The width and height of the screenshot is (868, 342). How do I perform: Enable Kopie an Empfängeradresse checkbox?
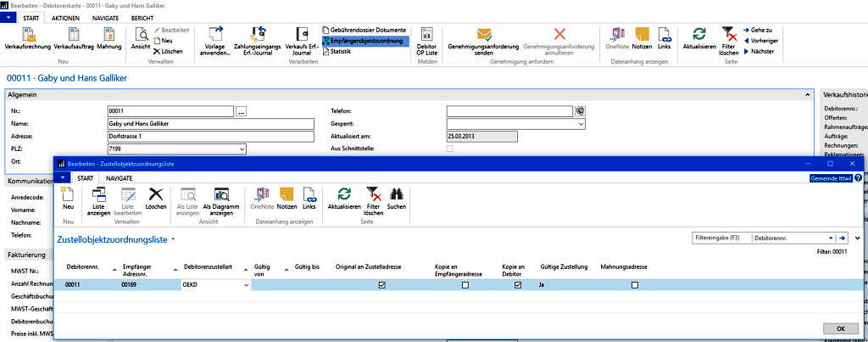point(465,285)
